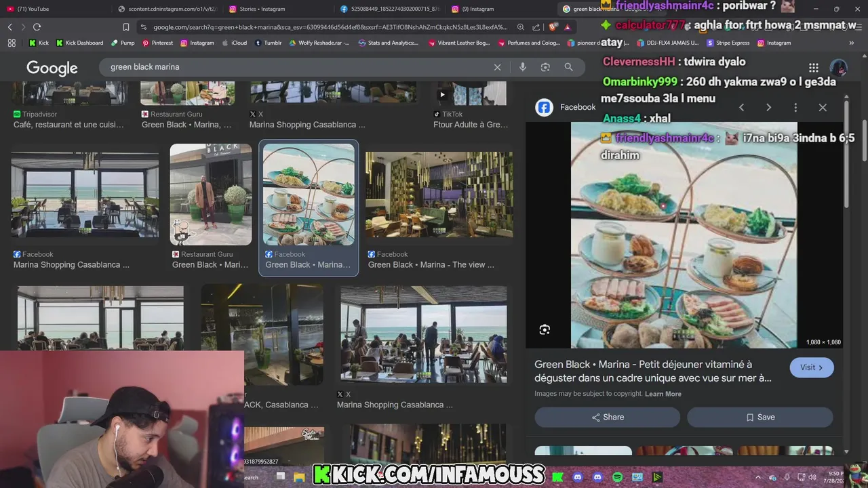Click the Visit button

812,367
